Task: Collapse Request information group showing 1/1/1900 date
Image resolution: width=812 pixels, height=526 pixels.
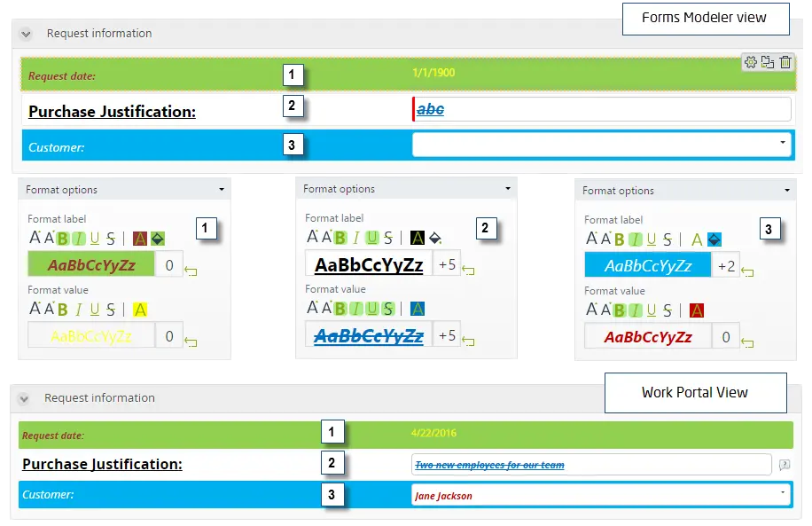Action: click(26, 35)
